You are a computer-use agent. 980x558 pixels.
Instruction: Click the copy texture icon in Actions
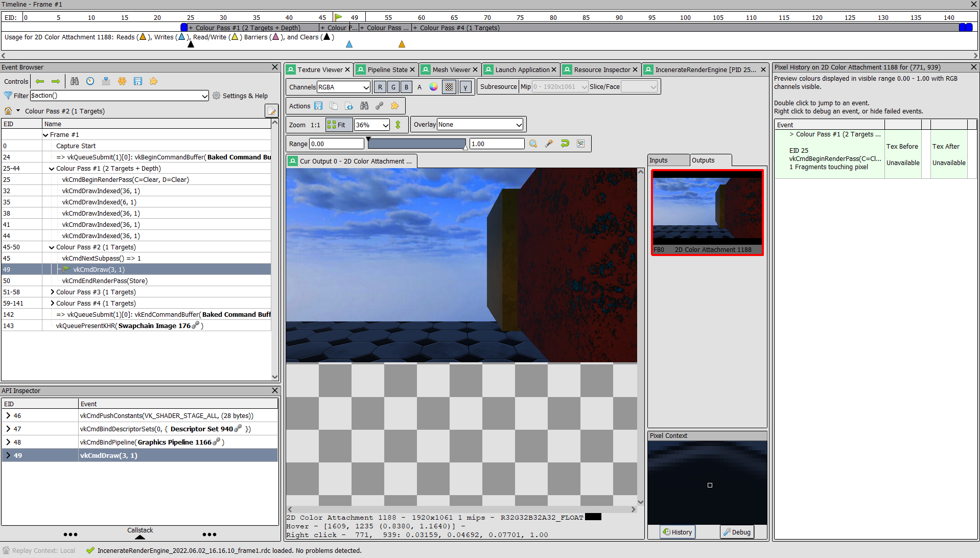coord(334,106)
